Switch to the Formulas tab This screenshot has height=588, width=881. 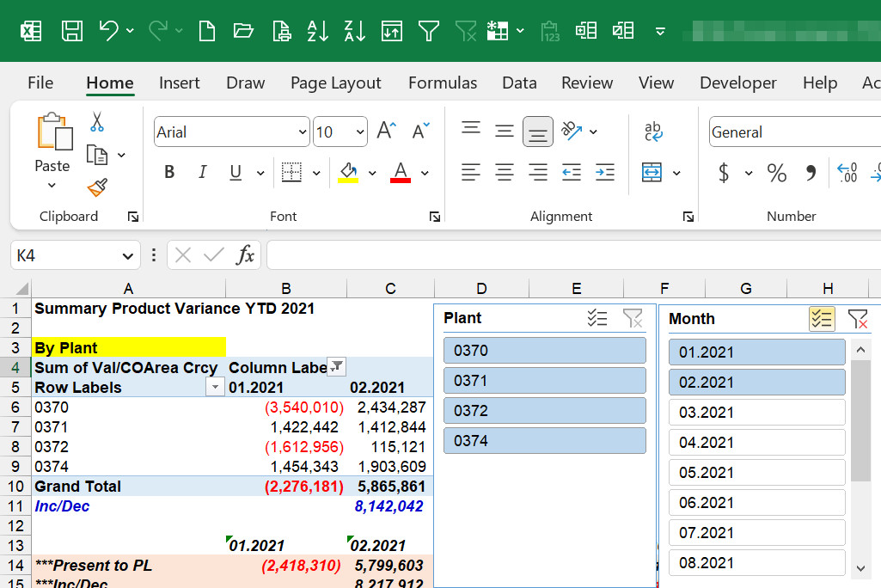click(443, 83)
